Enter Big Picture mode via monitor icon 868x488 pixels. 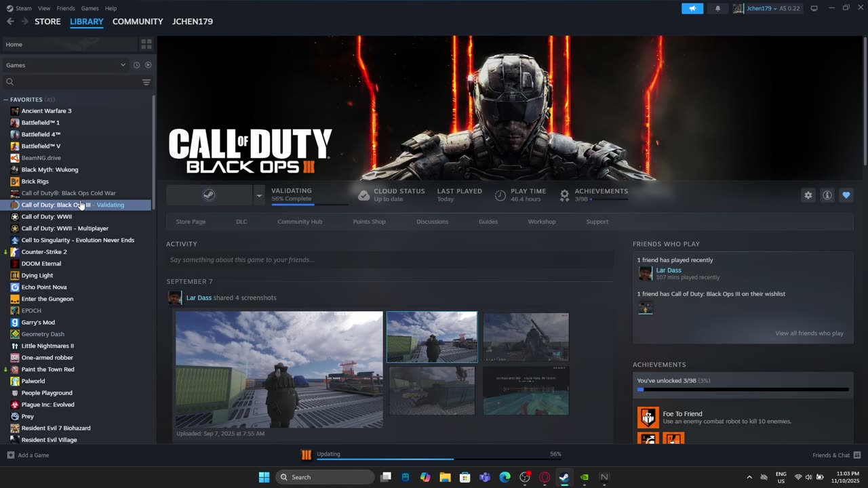click(814, 8)
